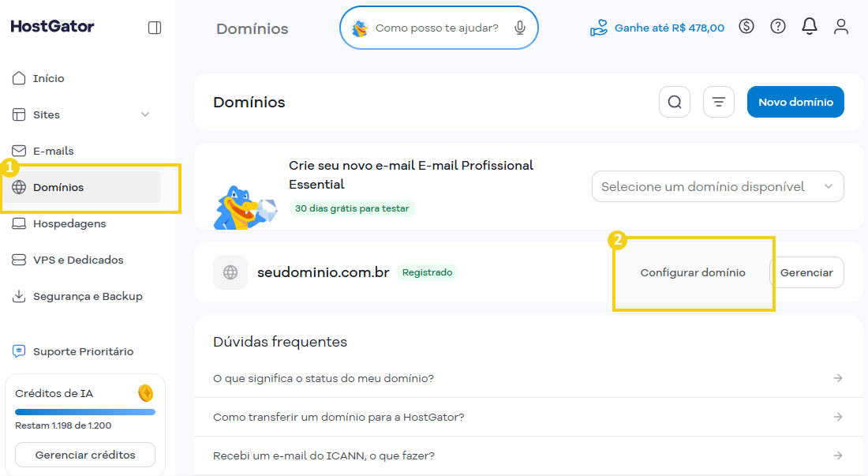Click 'Créditos de IA' label

[x=54, y=394]
